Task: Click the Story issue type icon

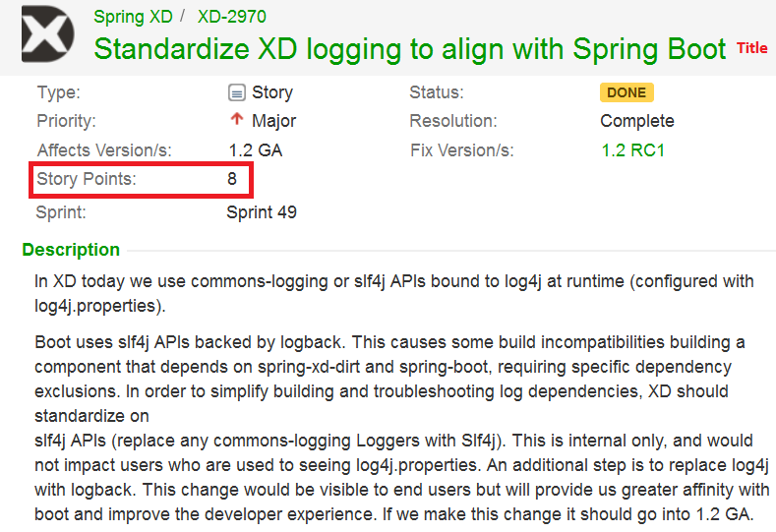Action: coord(236,93)
